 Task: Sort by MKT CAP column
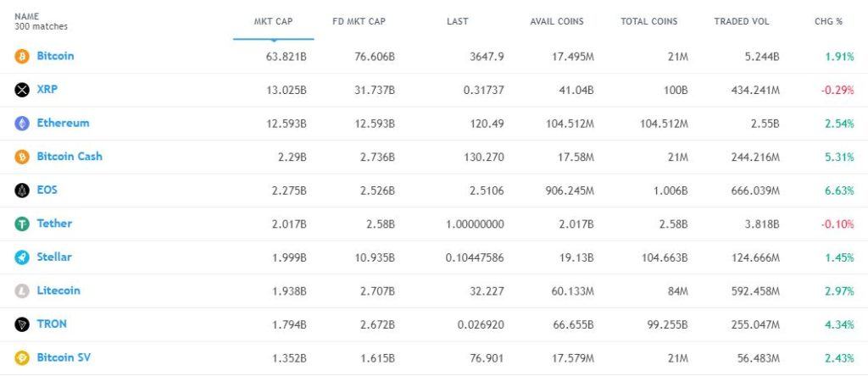tap(273, 21)
